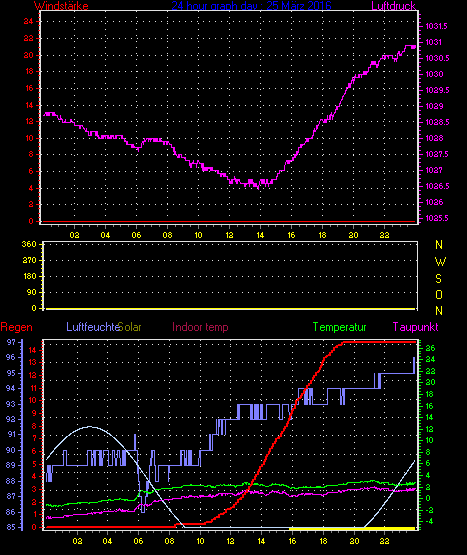This screenshot has height=555, width=467.
Task: Click the Solar legend label
Action: [x=130, y=327]
